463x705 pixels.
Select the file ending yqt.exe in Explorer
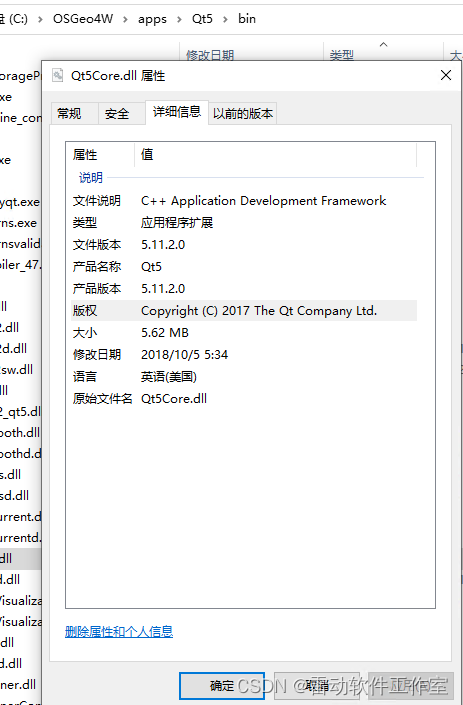(x=20, y=202)
